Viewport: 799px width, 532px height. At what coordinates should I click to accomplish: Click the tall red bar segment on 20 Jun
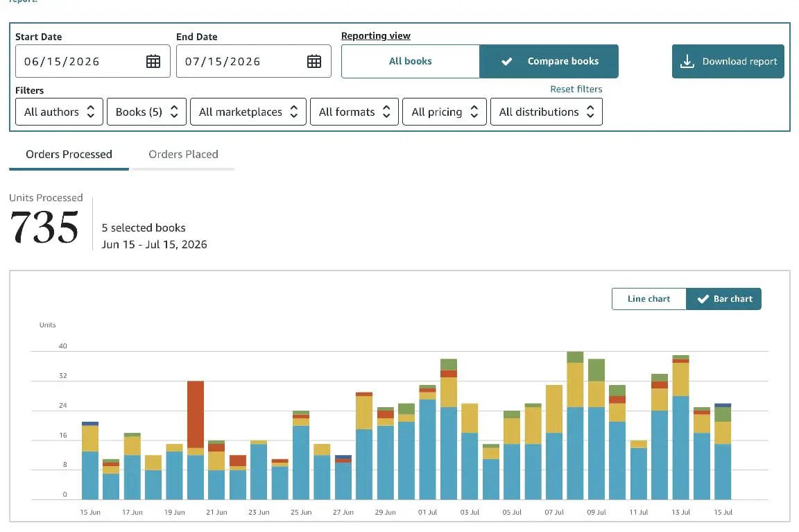196,414
